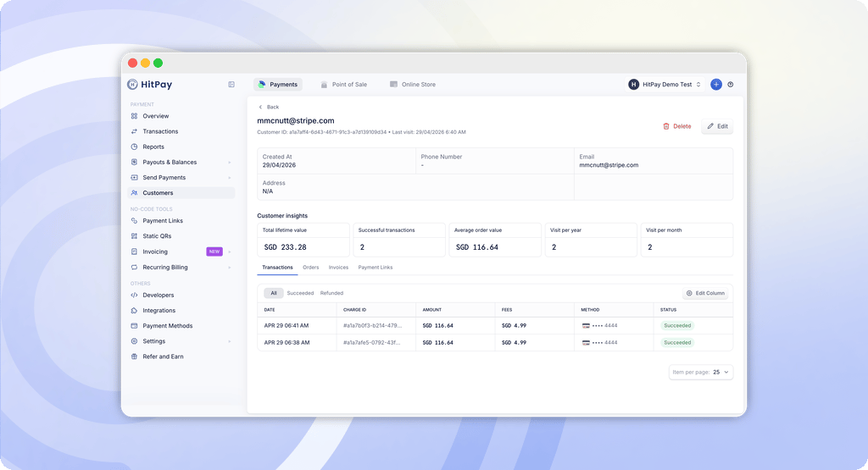Screen dimensions: 868x470
Task: Click Succeeded badge in 06:38 AM row
Action: coord(677,343)
